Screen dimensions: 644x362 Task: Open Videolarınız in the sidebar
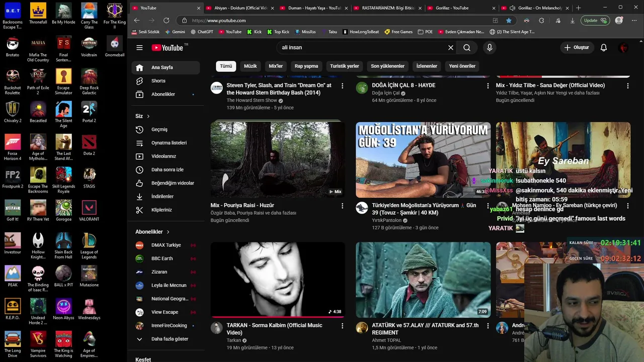tap(166, 156)
